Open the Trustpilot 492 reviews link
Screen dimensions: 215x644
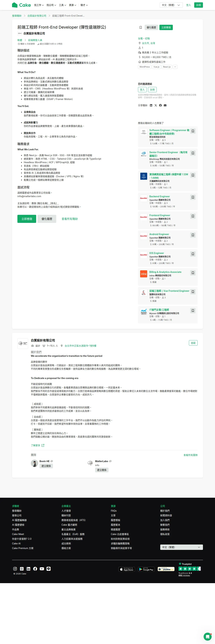(x=184, y=575)
